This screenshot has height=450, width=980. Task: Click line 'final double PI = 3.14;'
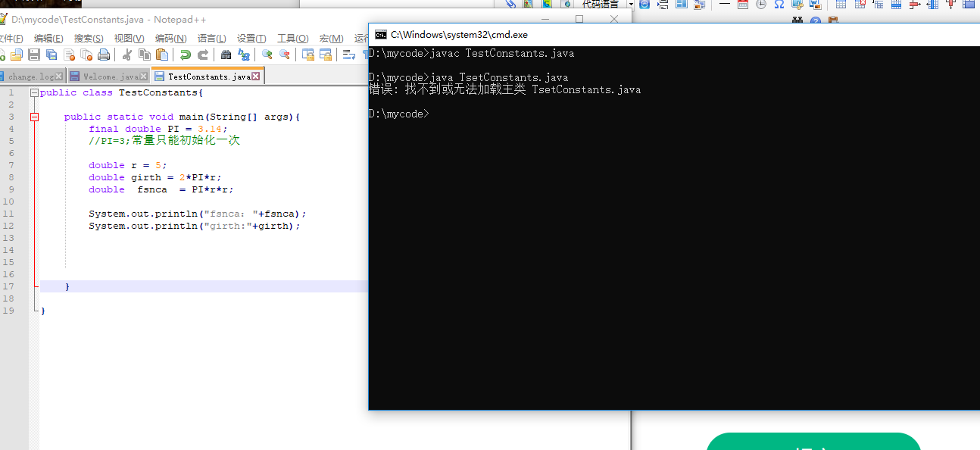[x=158, y=129]
